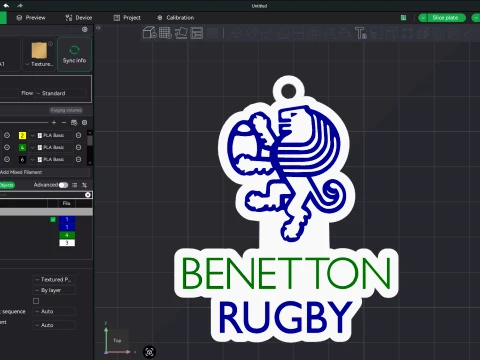The height and width of the screenshot is (360, 480).
Task: Click the Add cube model icon
Action: tap(149, 33)
